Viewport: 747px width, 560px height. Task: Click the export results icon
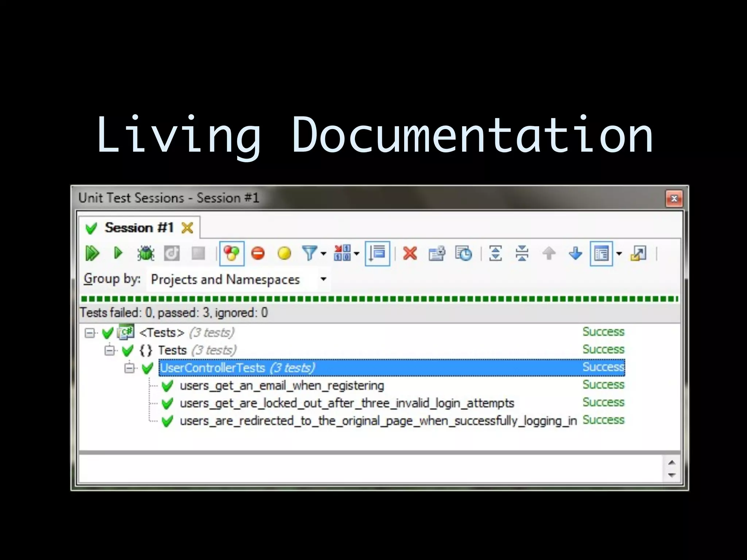pos(437,253)
